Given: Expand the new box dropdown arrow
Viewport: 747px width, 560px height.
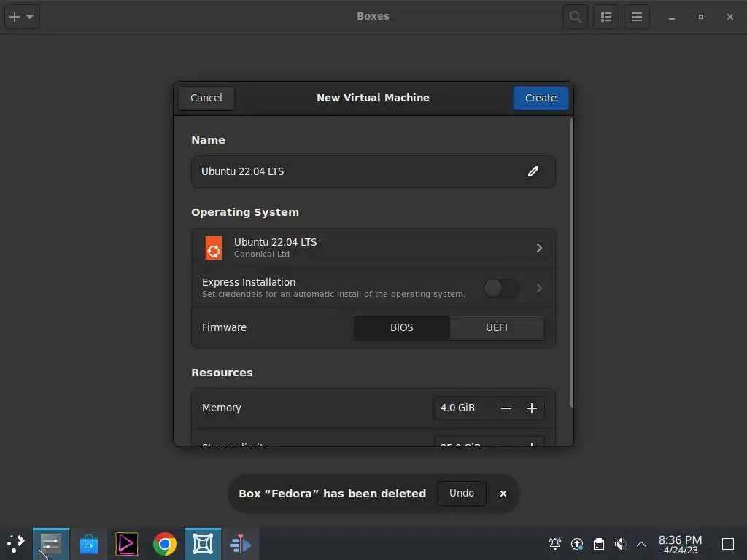Looking at the screenshot, I should pos(30,17).
